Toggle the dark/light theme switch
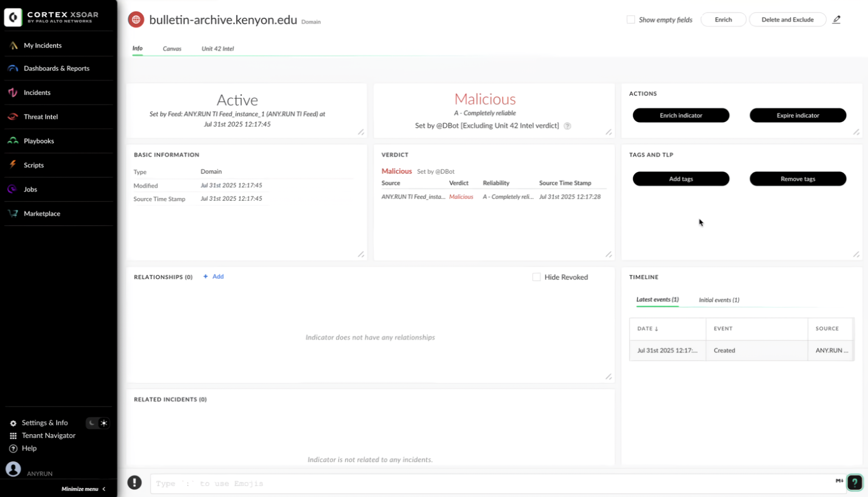868x497 pixels. pos(98,423)
